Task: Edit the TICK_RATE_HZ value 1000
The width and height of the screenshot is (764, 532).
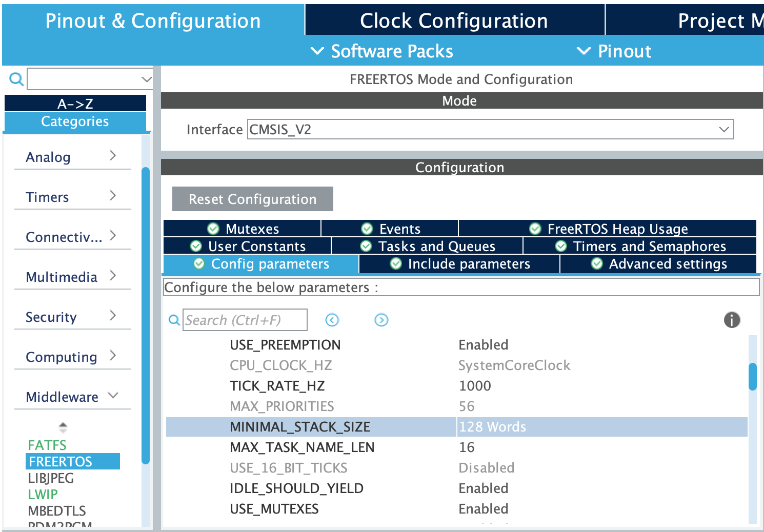Action: [475, 385]
